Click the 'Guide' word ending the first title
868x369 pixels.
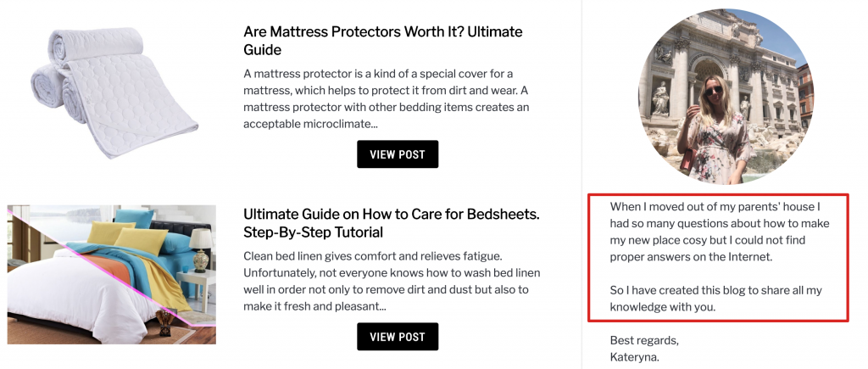click(262, 50)
